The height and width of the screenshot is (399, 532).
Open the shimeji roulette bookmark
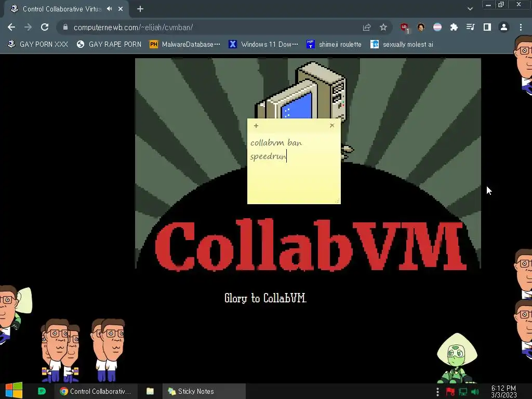click(x=334, y=44)
